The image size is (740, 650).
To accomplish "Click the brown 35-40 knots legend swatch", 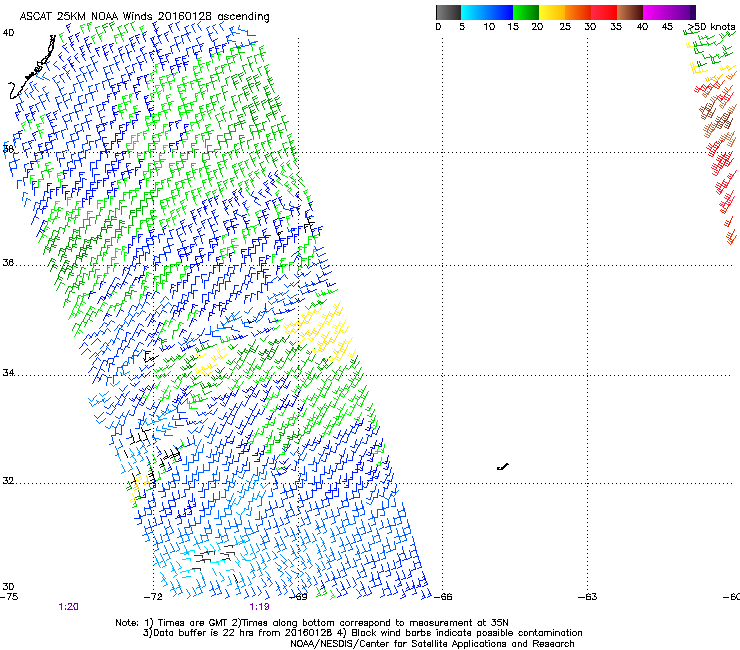I will click(x=630, y=12).
